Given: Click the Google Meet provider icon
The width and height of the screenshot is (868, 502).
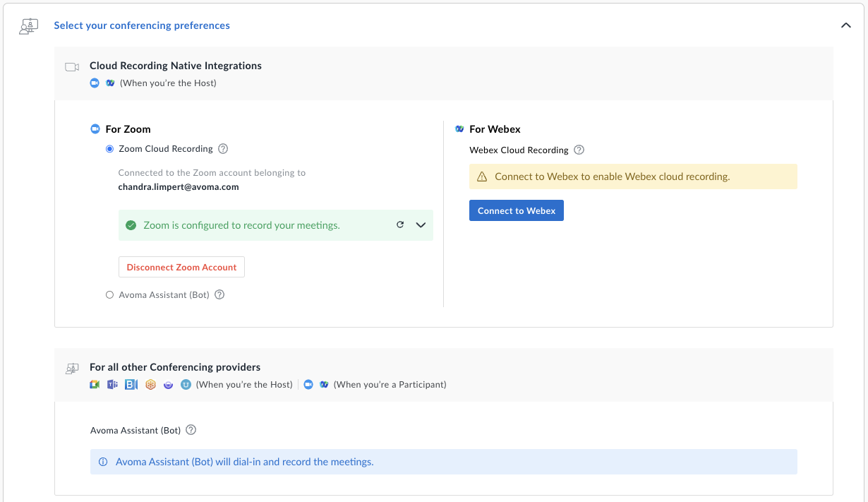Looking at the screenshot, I should pyautogui.click(x=95, y=385).
